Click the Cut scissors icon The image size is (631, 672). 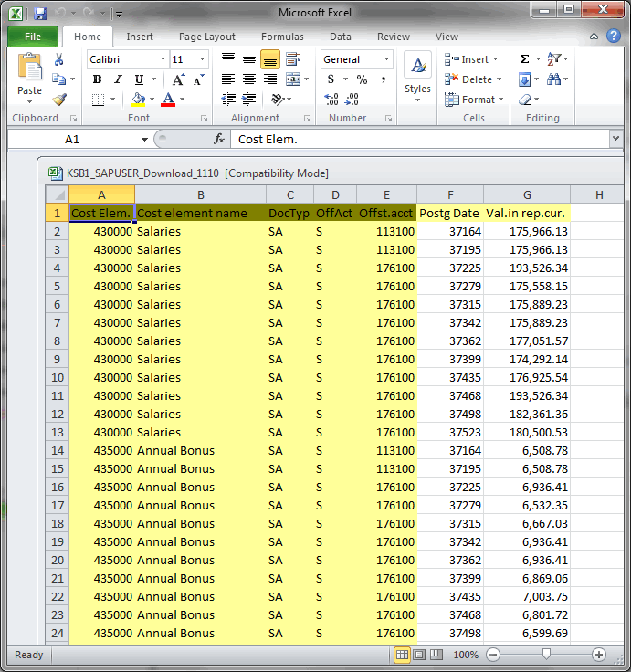(x=59, y=59)
